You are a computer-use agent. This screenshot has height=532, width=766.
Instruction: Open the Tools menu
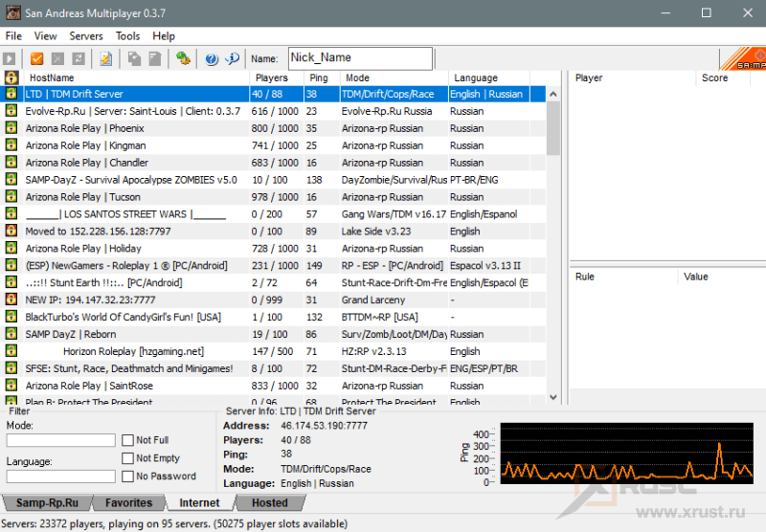coord(127,35)
